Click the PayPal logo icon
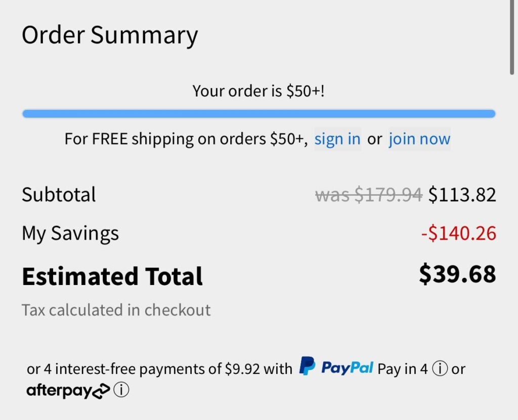The width and height of the screenshot is (518, 420). [307, 366]
